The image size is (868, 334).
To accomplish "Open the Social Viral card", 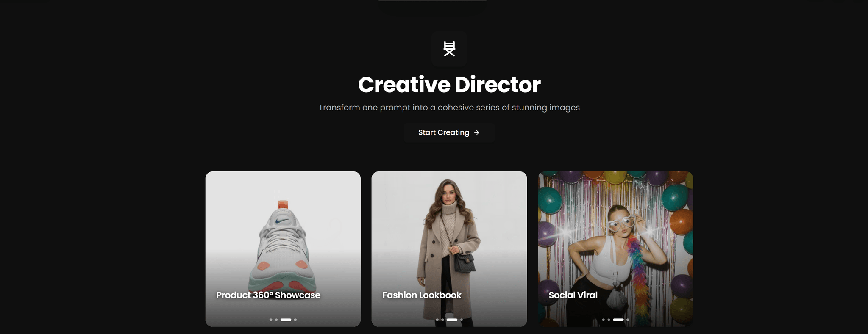I will 615,249.
